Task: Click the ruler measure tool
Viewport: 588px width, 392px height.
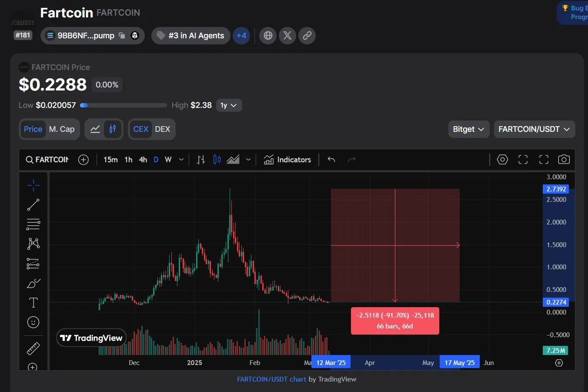Action: point(33,348)
